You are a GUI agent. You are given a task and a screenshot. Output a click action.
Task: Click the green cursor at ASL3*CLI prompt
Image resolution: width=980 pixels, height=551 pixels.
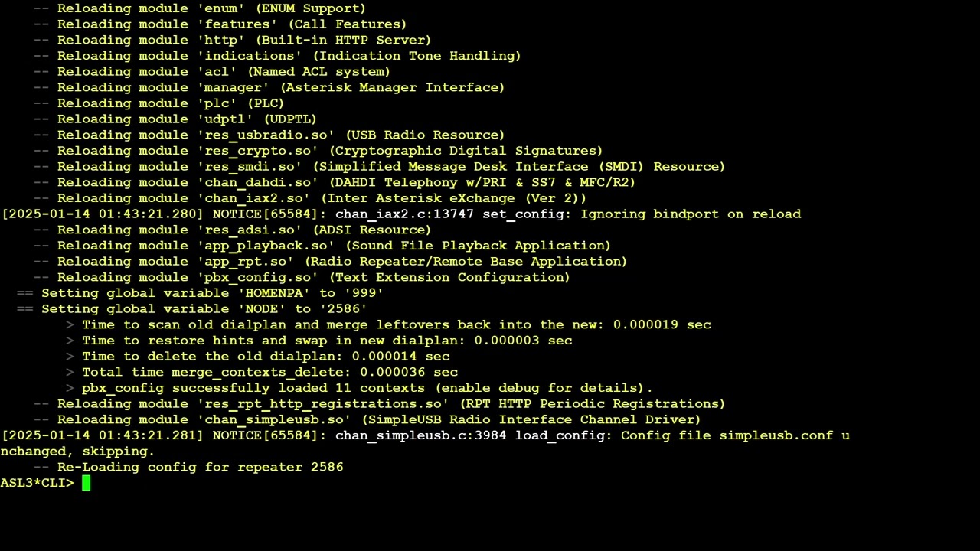click(x=87, y=483)
